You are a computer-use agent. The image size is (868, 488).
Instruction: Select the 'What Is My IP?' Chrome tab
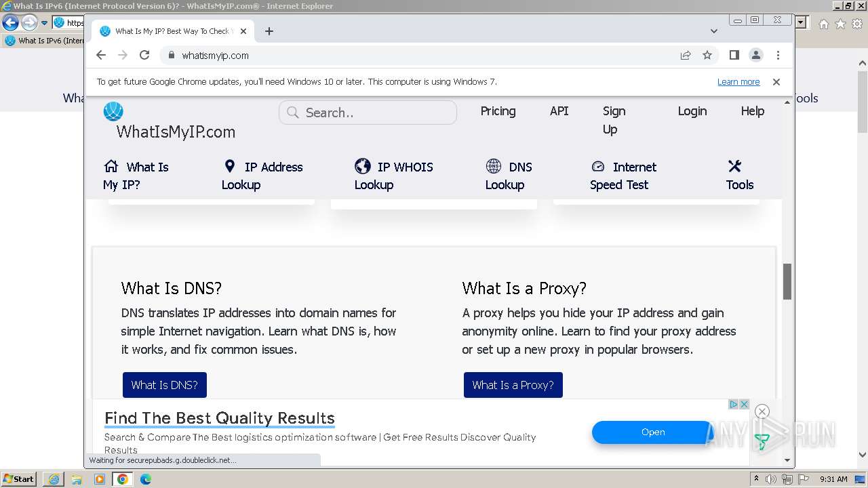coord(173,31)
